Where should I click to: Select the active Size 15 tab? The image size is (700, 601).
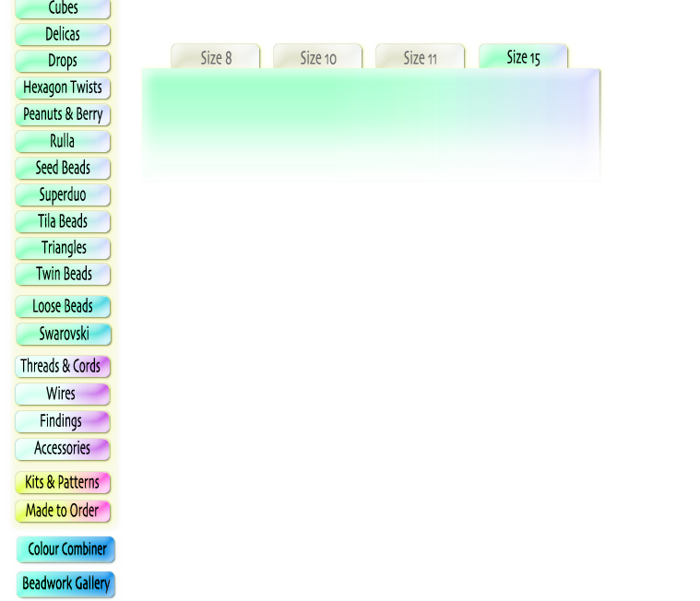point(523,56)
